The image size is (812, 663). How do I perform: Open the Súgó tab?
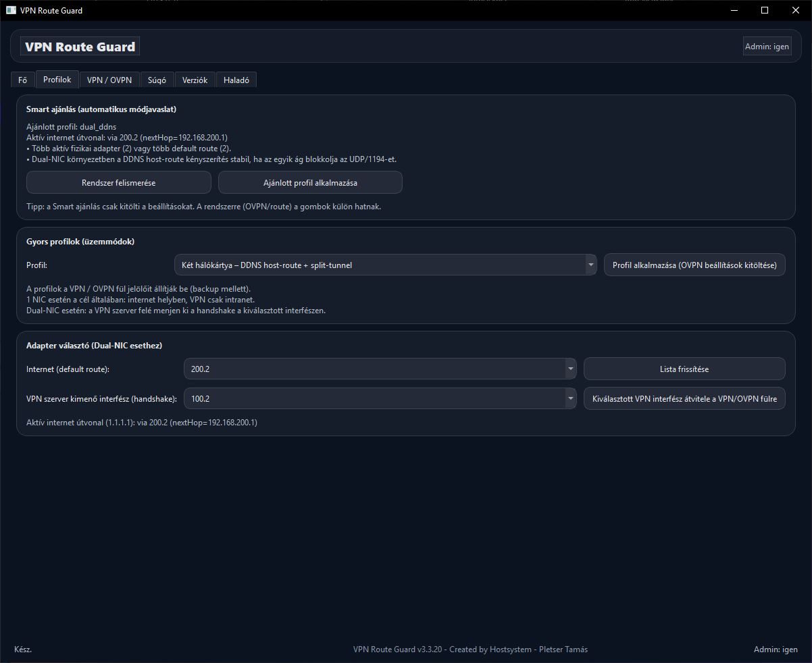[x=157, y=80]
